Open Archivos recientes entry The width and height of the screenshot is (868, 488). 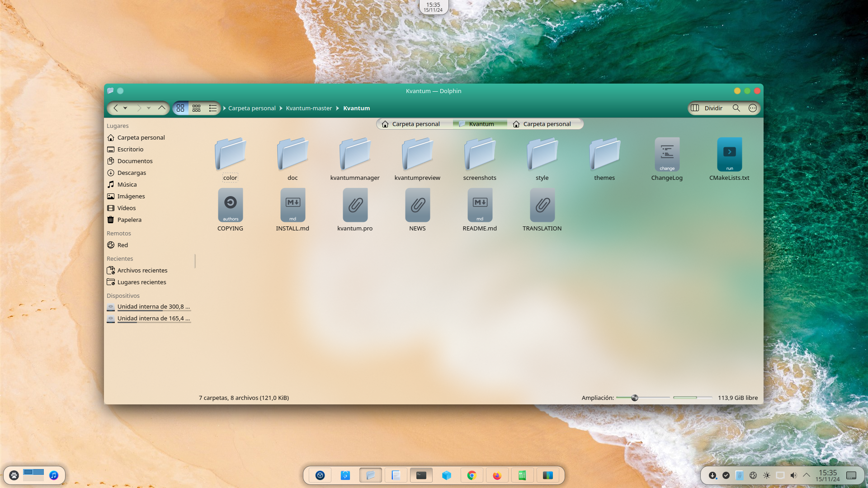149,270
